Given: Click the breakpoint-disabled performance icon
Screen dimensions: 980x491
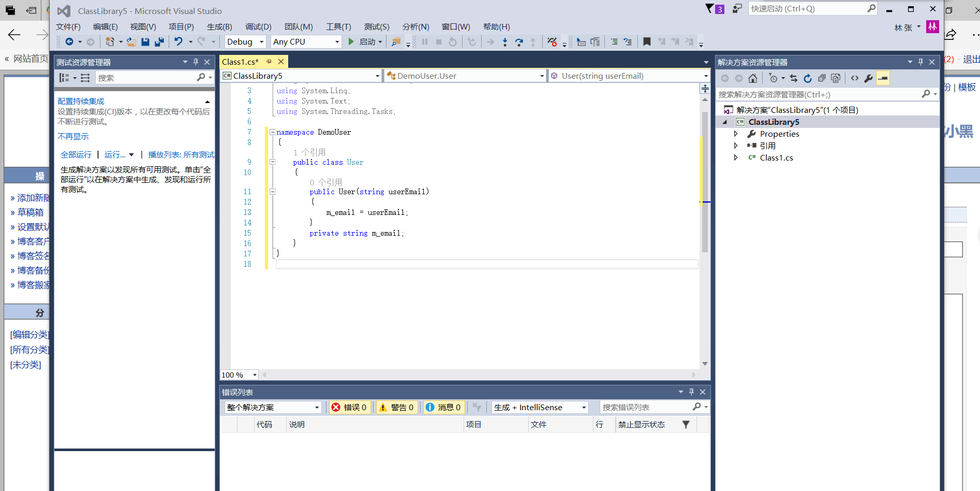Looking at the screenshot, I should 552,42.
